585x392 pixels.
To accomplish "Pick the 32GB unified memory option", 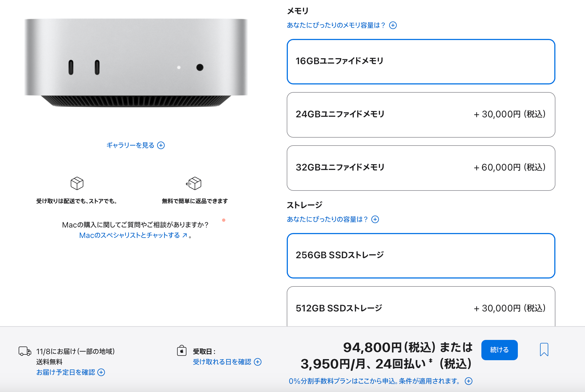I will [421, 168].
